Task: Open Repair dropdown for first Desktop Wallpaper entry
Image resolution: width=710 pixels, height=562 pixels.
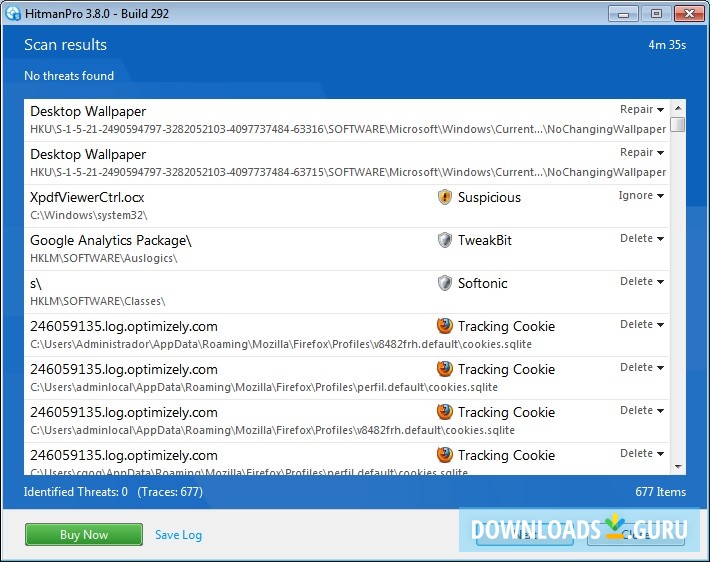Action: click(642, 109)
